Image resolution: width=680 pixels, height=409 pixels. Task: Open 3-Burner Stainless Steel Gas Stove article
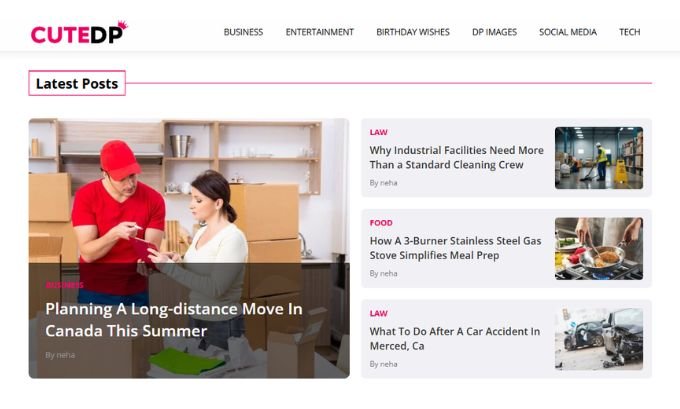(455, 248)
